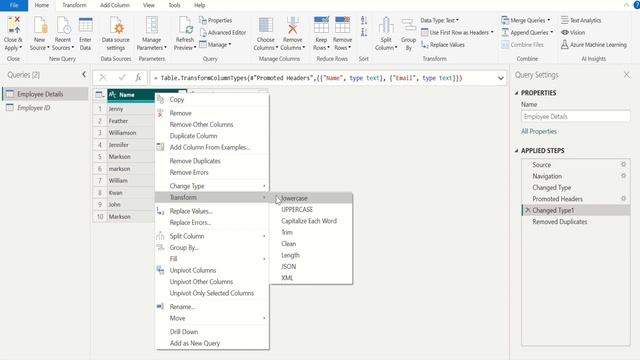Click the Manage Parameters icon

tap(152, 26)
